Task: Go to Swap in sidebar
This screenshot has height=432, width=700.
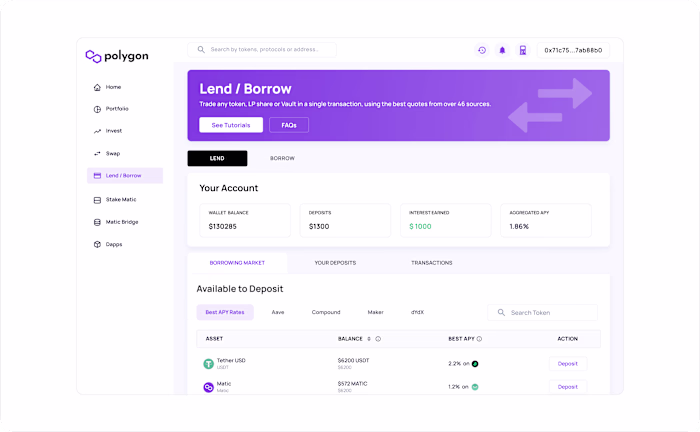Action: point(113,154)
